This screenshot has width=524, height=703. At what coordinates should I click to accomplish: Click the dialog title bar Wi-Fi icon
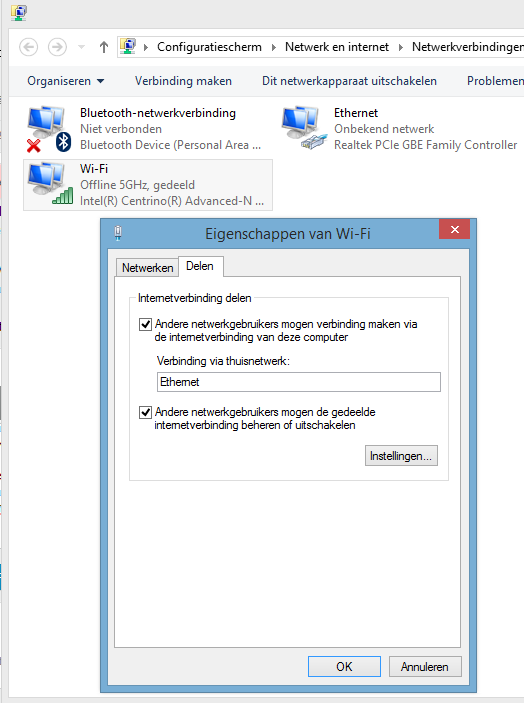point(118,233)
